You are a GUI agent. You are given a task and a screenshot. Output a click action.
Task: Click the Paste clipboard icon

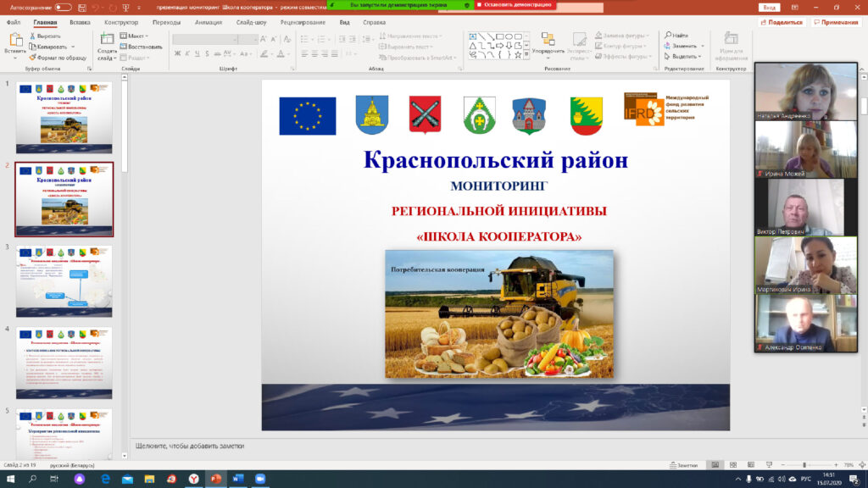(x=15, y=40)
